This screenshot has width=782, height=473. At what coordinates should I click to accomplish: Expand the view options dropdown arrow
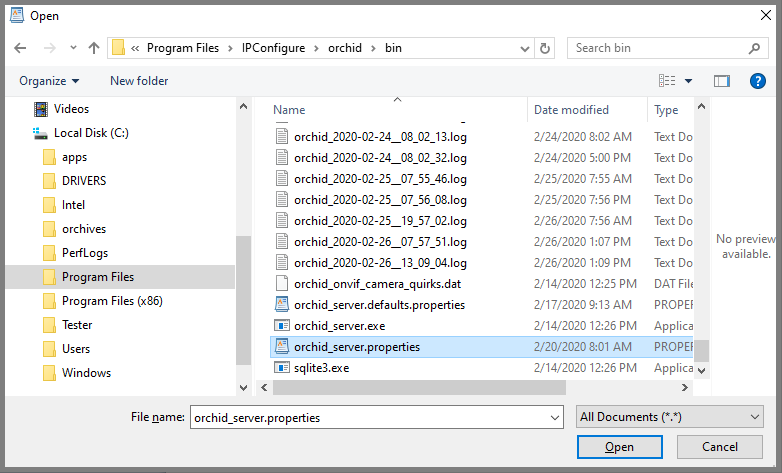pos(688,81)
